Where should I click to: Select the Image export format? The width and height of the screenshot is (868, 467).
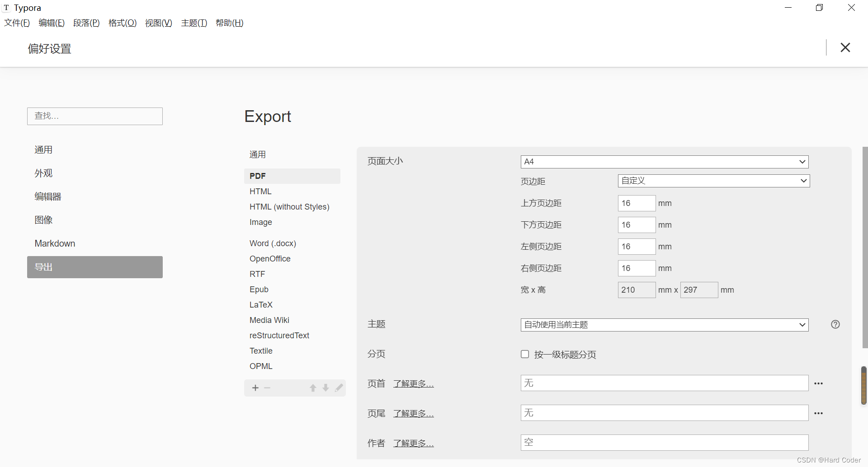[292, 222]
